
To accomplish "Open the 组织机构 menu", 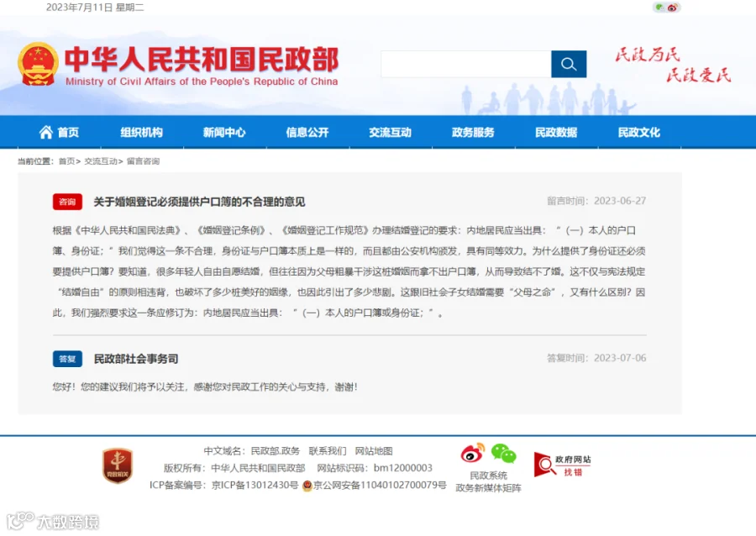I will tap(141, 132).
